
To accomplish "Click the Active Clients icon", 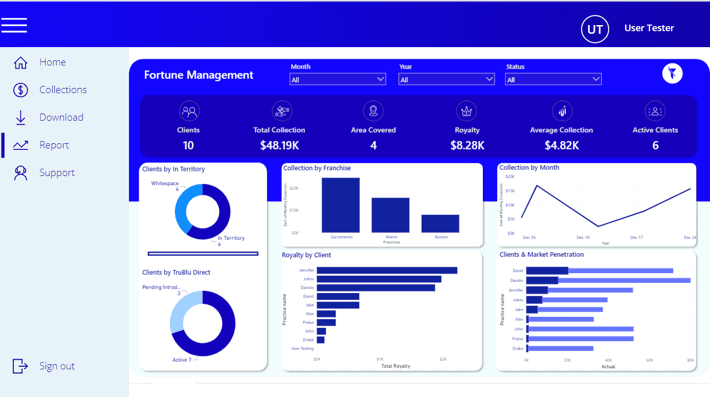I will click(655, 111).
